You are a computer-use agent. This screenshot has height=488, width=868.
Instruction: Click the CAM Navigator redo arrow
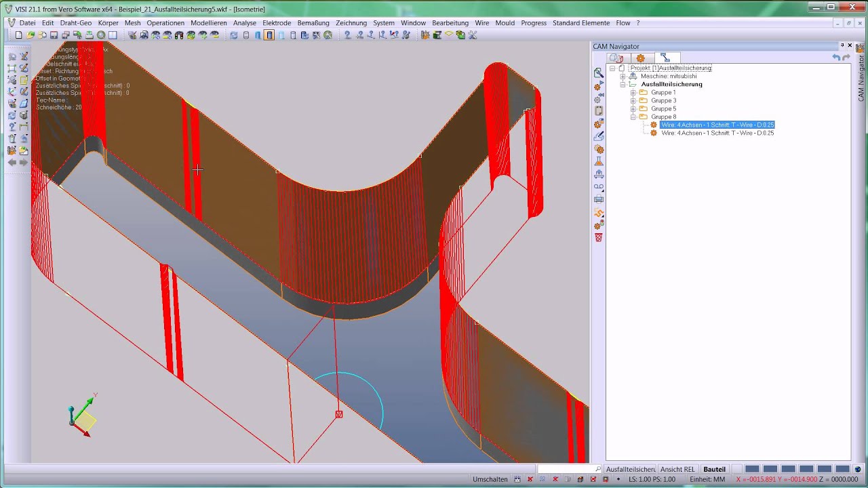click(846, 58)
